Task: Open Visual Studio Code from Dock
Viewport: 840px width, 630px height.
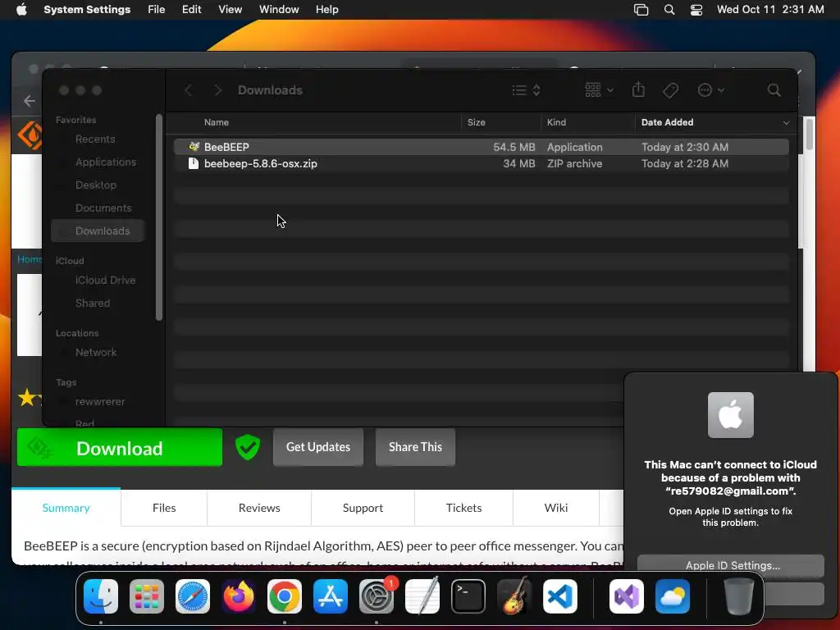Action: coord(560,596)
